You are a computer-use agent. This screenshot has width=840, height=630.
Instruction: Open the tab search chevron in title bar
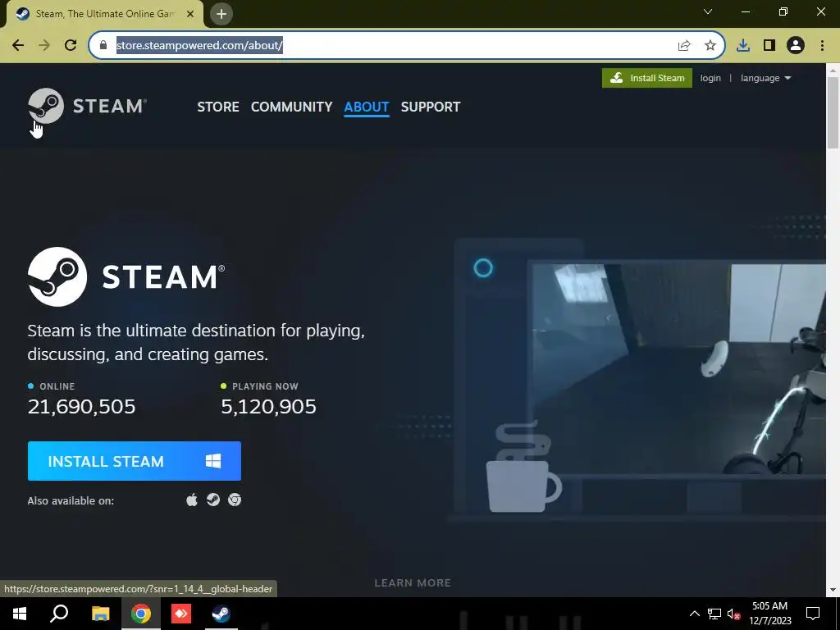pos(708,11)
